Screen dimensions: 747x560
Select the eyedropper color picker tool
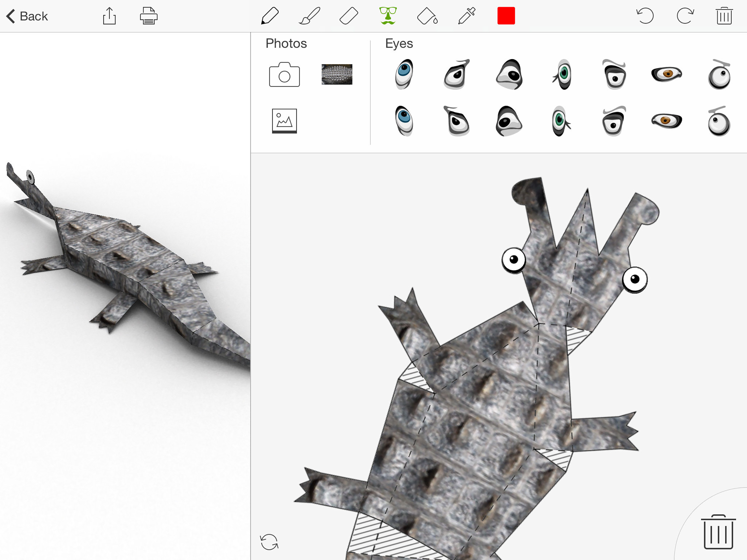(467, 16)
